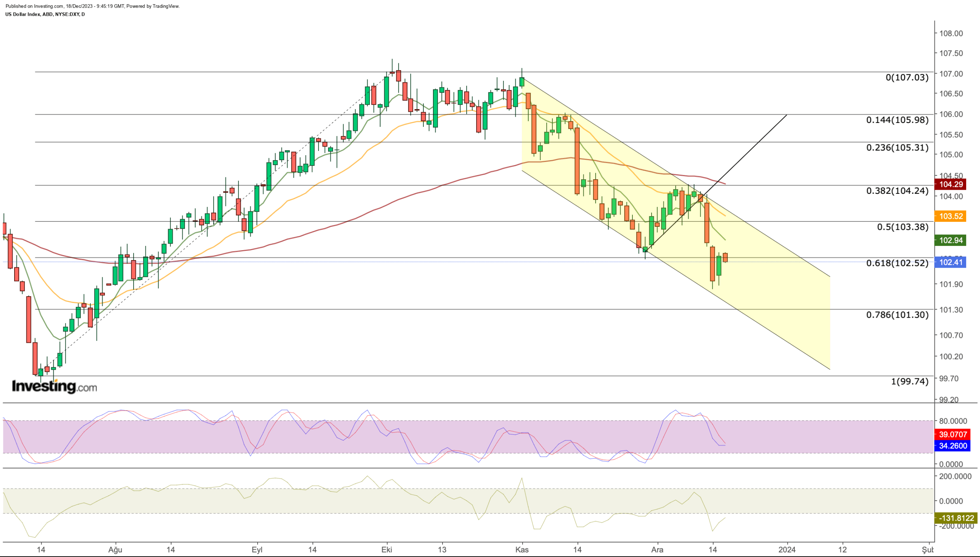Image resolution: width=980 pixels, height=557 pixels.
Task: Click the 80.0000 stochastic axis label
Action: [x=953, y=421]
